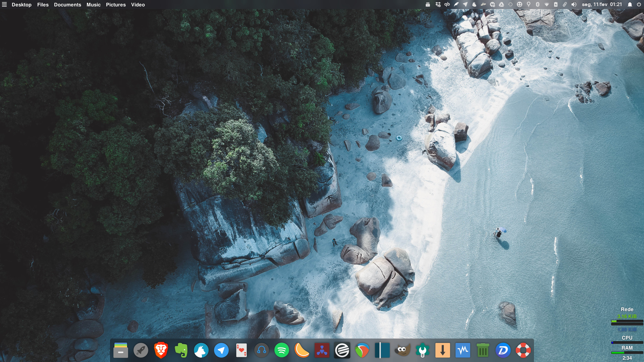Launch Brave browser from the dock
Screen dimensions: 644x362
161,350
